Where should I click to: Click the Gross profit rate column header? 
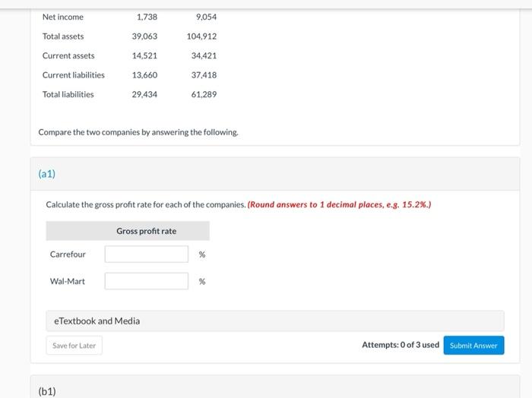tap(146, 231)
